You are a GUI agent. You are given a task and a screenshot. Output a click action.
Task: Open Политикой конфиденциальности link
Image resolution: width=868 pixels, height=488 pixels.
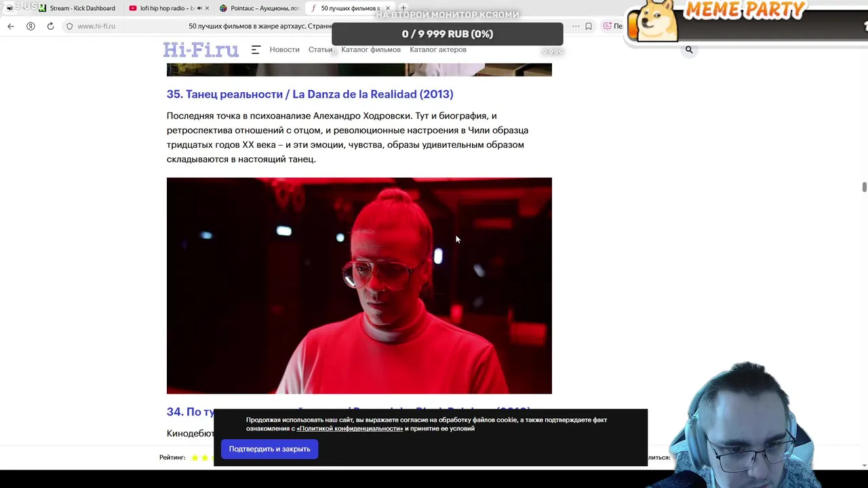350,428
